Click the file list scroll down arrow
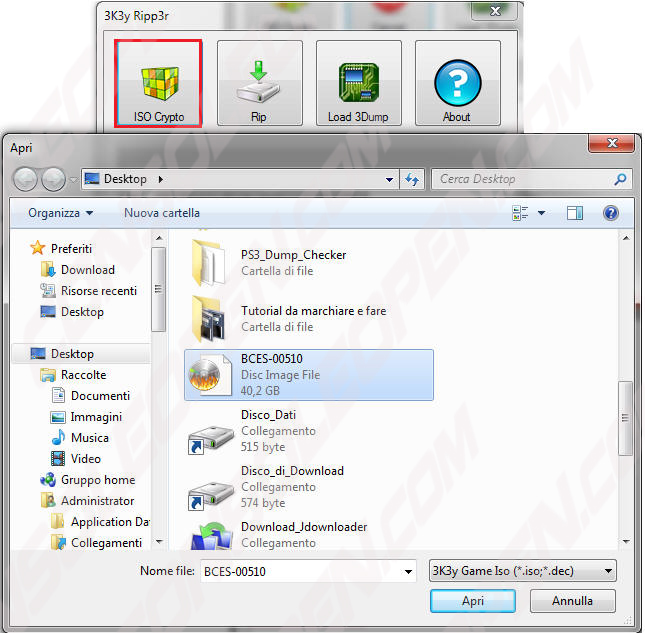 [x=626, y=542]
